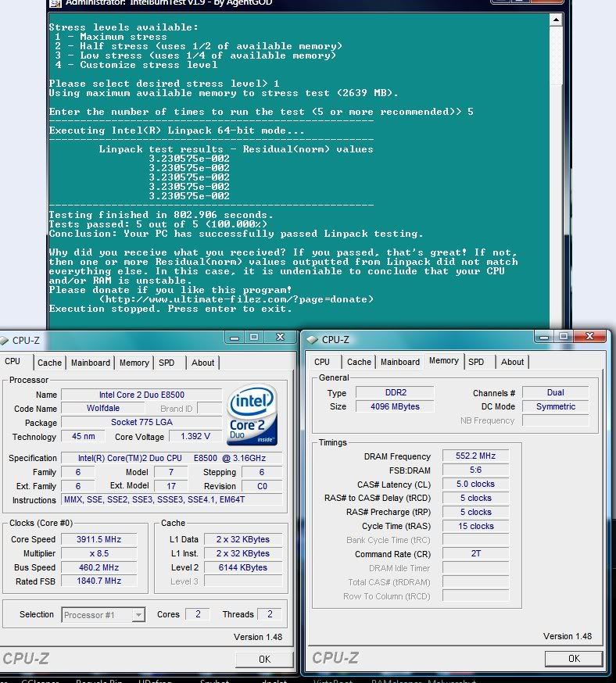The image size is (616, 683).
Task: Click the CAS# Latency value '5.0 clocks'
Action: coord(476,484)
